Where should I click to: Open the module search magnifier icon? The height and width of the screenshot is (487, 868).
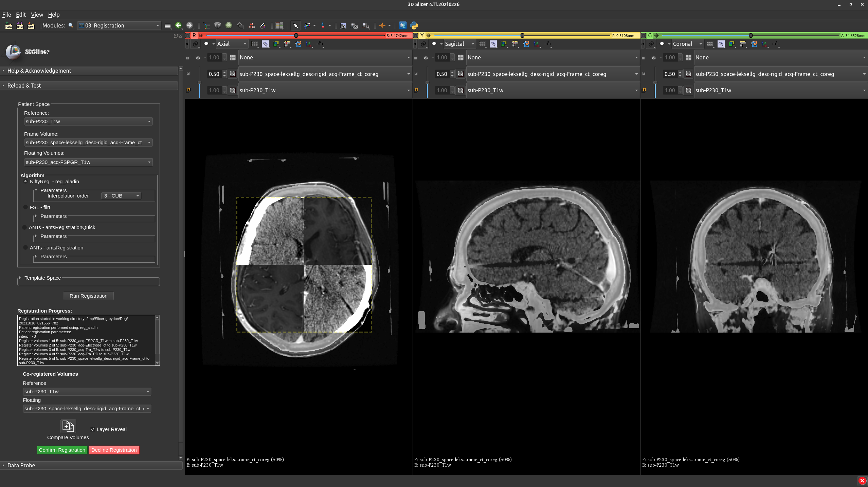pos(71,25)
